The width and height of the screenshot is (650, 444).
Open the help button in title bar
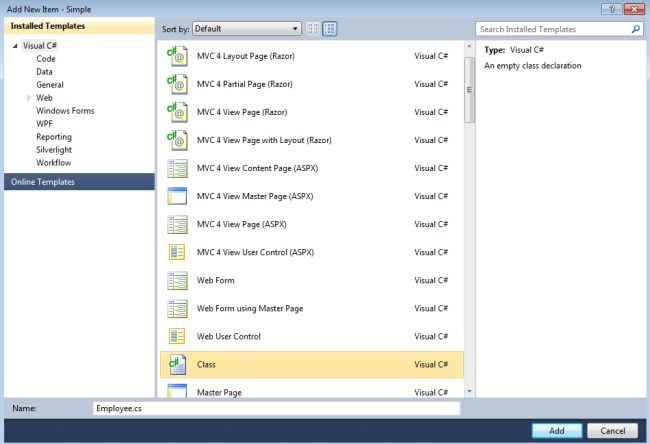[x=612, y=9]
